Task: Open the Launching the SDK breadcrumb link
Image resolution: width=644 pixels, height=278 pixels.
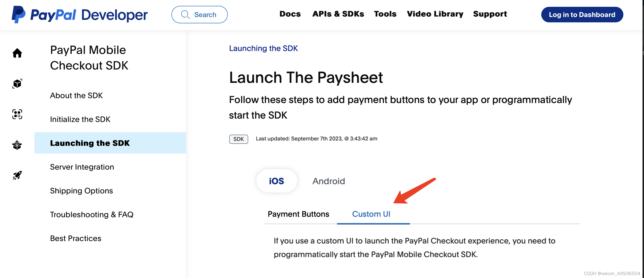Action: (263, 48)
